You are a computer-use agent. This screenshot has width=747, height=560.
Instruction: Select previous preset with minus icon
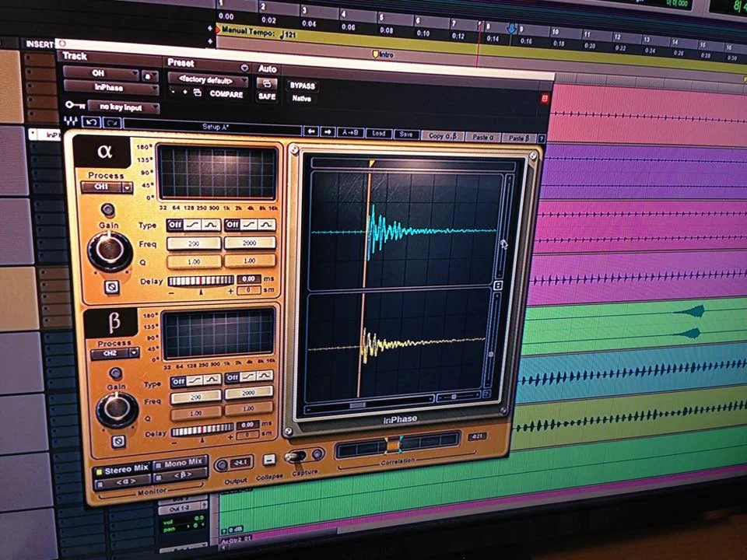tap(174, 92)
